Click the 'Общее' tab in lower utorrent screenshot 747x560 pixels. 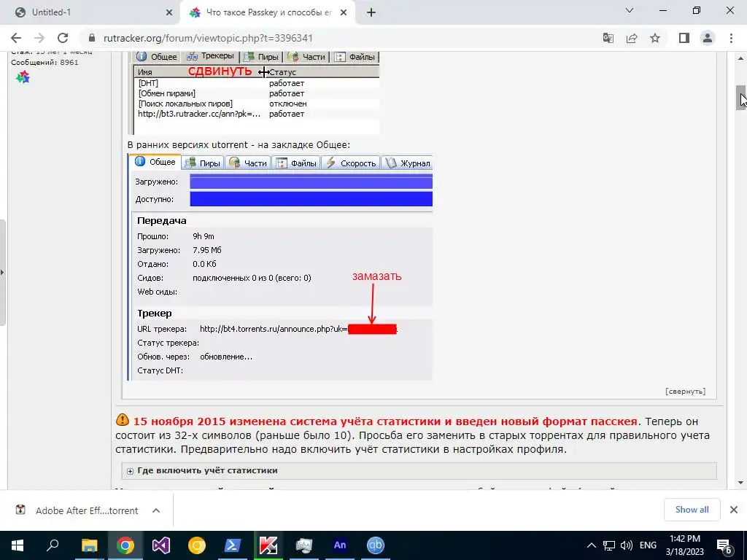coord(155,162)
